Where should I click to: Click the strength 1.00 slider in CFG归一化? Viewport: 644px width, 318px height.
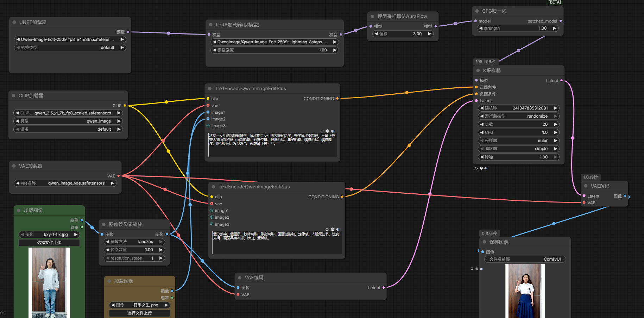517,28
